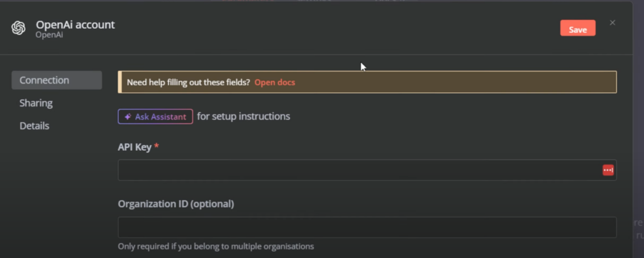Click the multiple organisations hint text
Viewport: 644px width, 258px height.
coord(216,246)
